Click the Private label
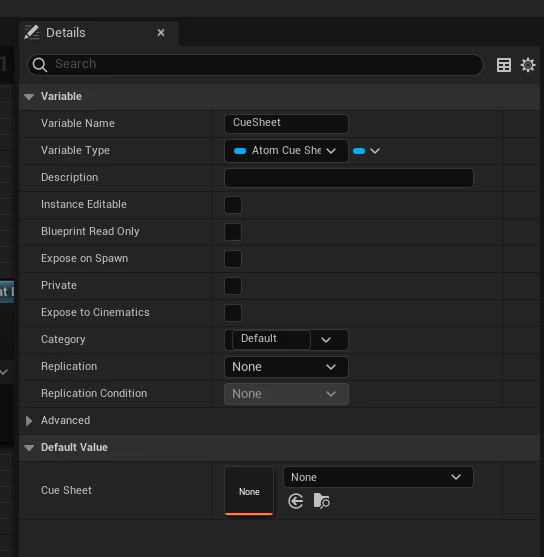Viewport: 544px width, 557px height. (59, 285)
